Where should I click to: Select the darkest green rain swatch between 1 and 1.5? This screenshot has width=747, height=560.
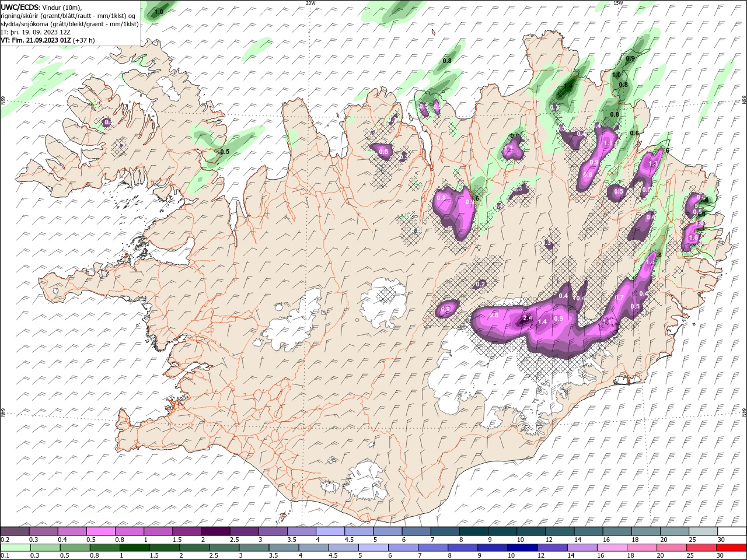click(x=135, y=548)
